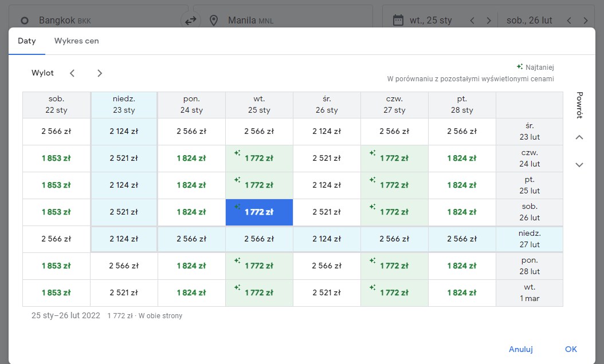The height and width of the screenshot is (364, 604).
Task: Move return dates up under Powrót
Action: [579, 137]
